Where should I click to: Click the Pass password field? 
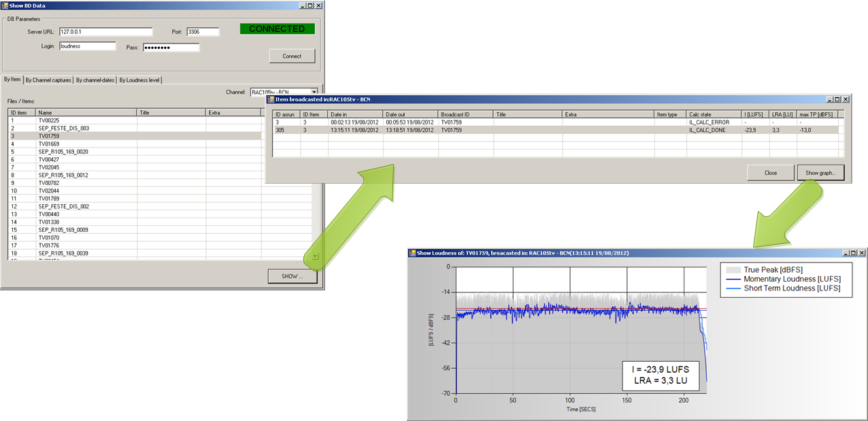coord(171,48)
